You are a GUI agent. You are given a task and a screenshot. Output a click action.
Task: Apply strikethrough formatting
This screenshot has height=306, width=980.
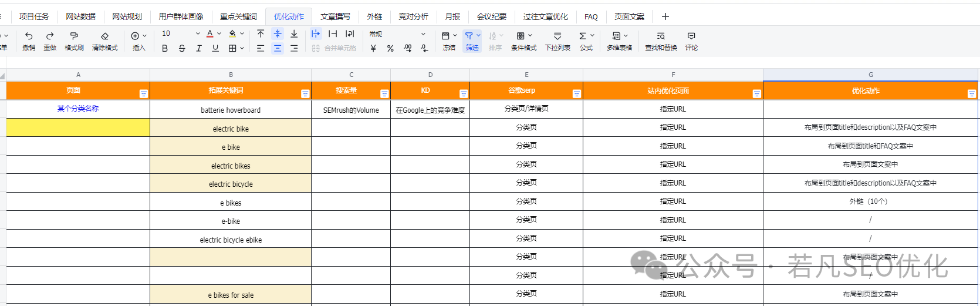[x=182, y=48]
